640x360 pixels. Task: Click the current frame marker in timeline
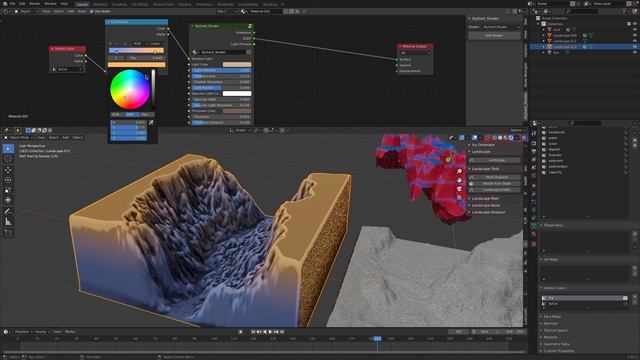coord(378,338)
